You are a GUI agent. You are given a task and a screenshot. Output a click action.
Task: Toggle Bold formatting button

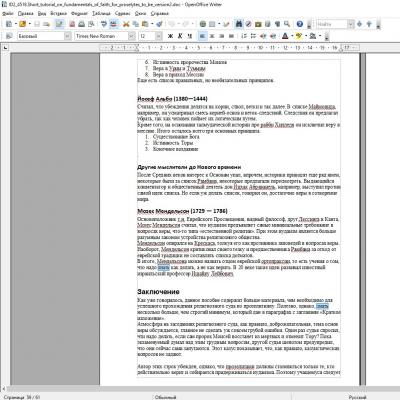(170, 36)
